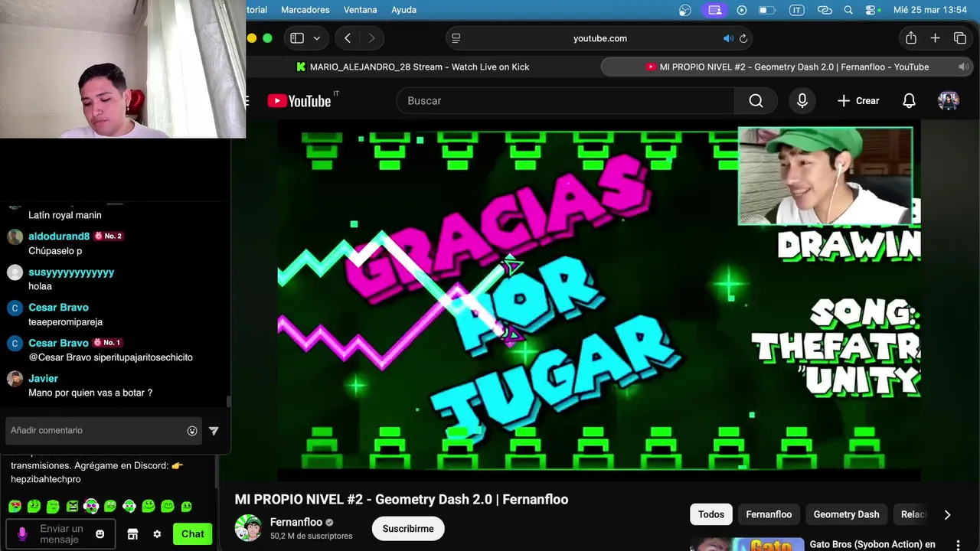
Task: Open the Ventana menu
Action: [x=360, y=10]
